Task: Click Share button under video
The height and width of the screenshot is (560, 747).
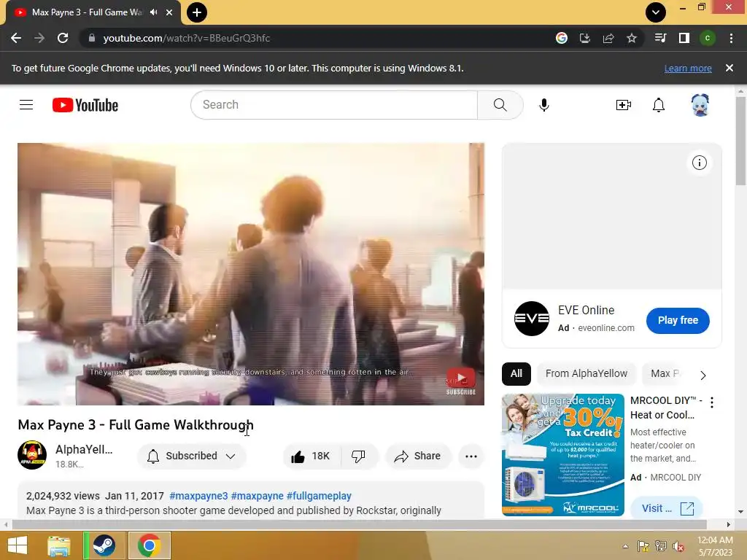Action: tap(417, 456)
